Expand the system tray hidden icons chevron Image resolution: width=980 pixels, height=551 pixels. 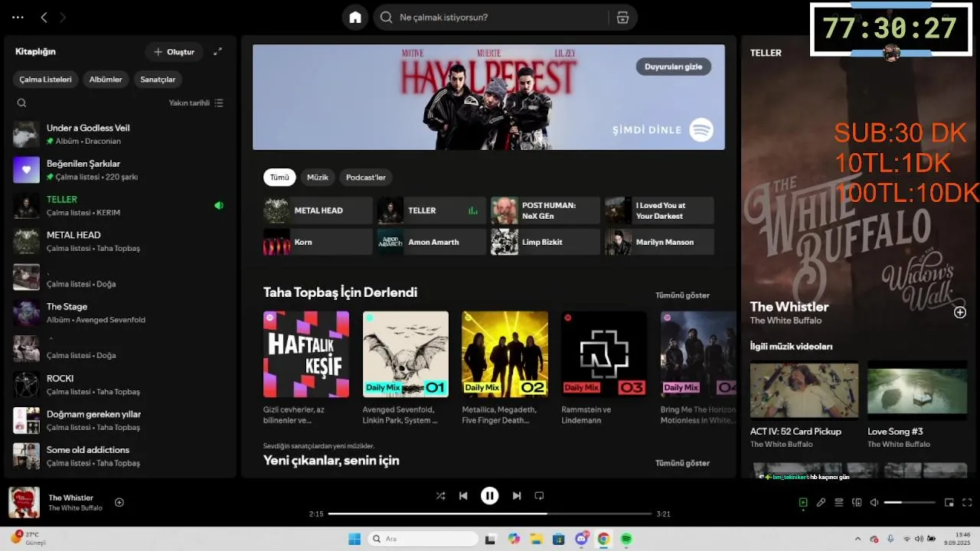click(x=857, y=539)
